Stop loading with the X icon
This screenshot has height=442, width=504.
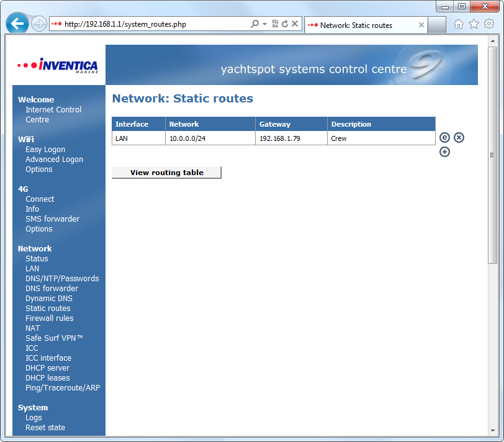(x=295, y=24)
